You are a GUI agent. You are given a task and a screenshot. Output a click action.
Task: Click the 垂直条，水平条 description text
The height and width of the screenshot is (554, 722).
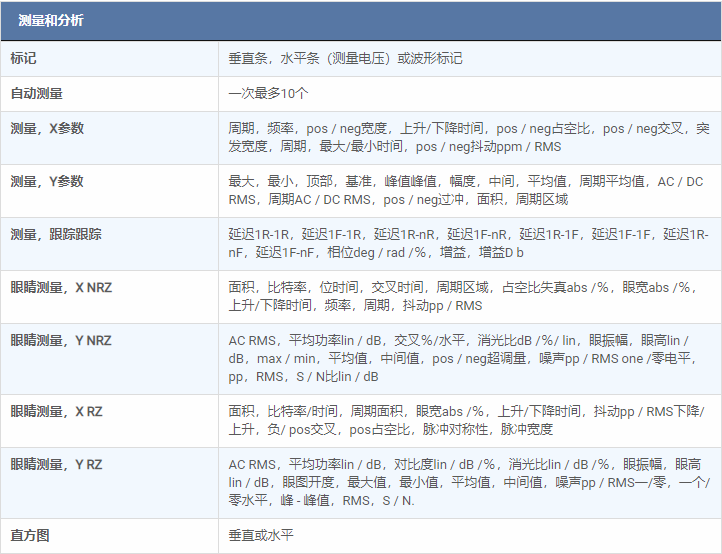(x=345, y=59)
